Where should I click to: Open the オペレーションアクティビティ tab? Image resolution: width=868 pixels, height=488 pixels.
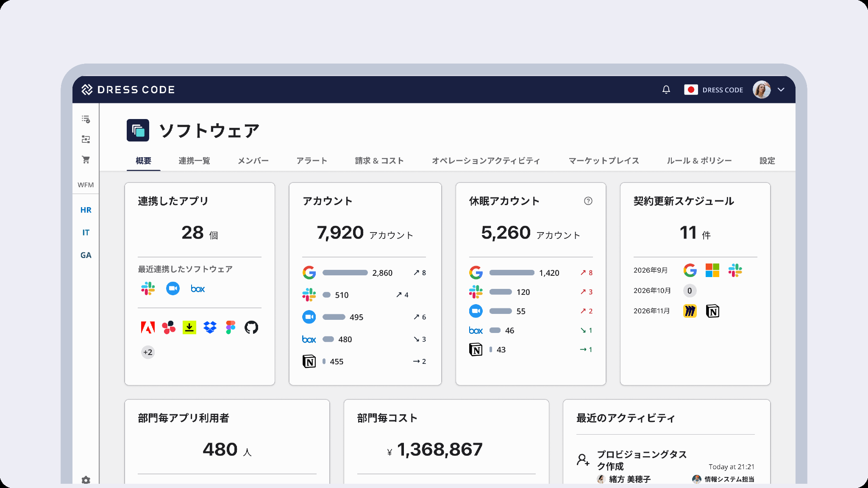click(x=486, y=161)
